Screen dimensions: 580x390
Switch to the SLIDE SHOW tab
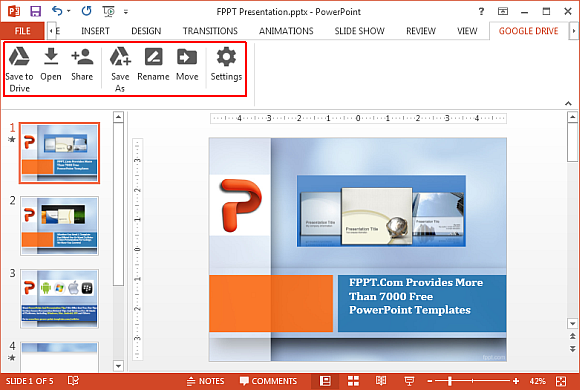(x=359, y=31)
